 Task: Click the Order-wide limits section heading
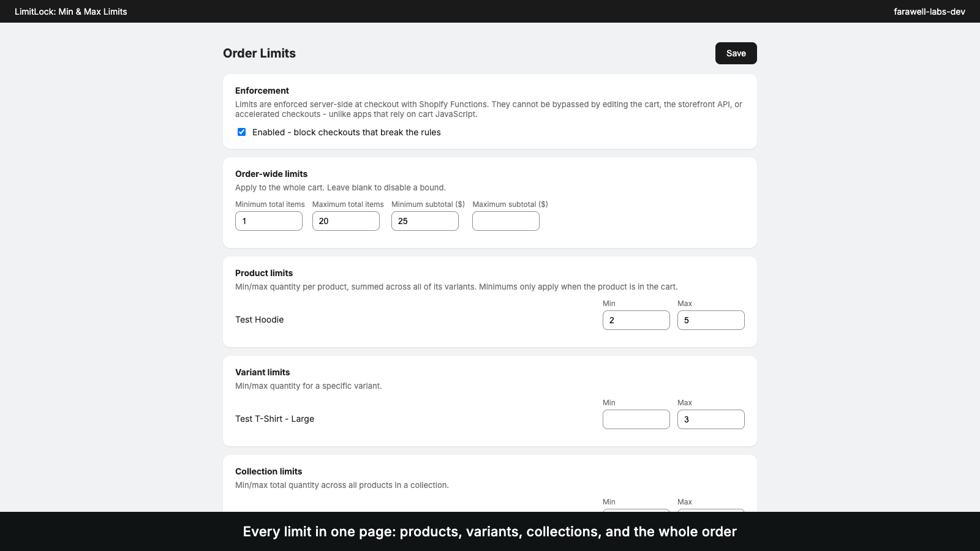[271, 174]
